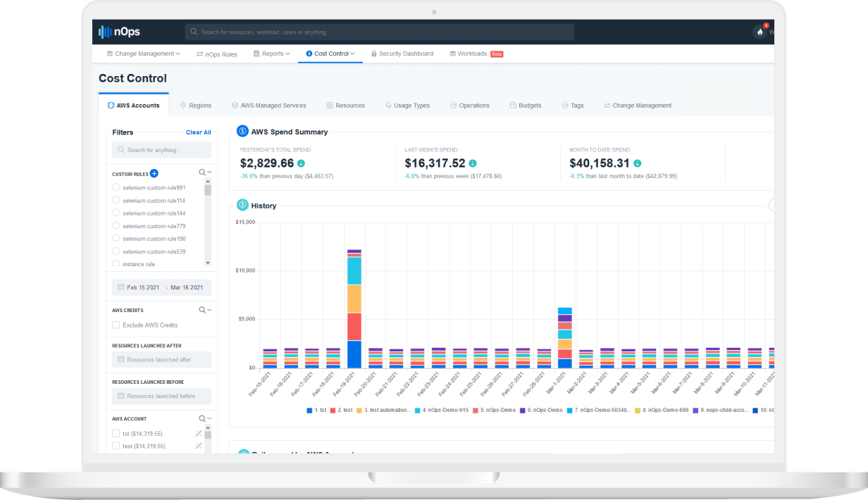Focus the global resource search field
The height and width of the screenshot is (500, 868).
(x=380, y=32)
